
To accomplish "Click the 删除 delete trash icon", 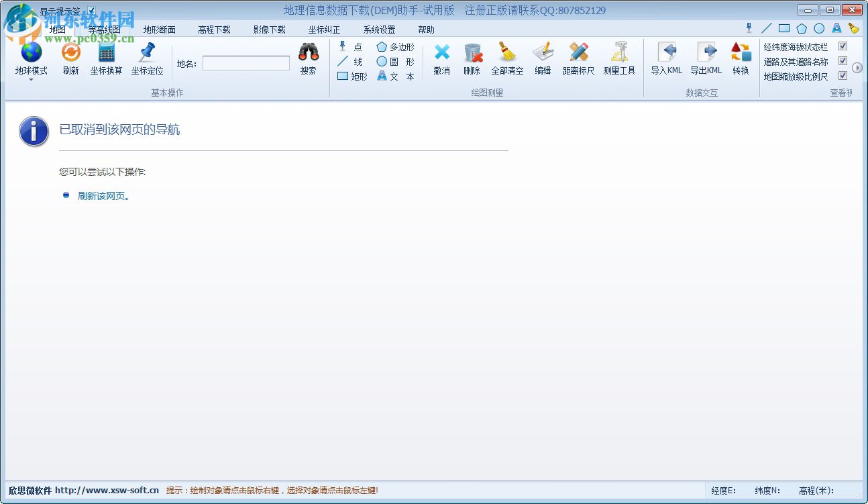I will tap(472, 52).
